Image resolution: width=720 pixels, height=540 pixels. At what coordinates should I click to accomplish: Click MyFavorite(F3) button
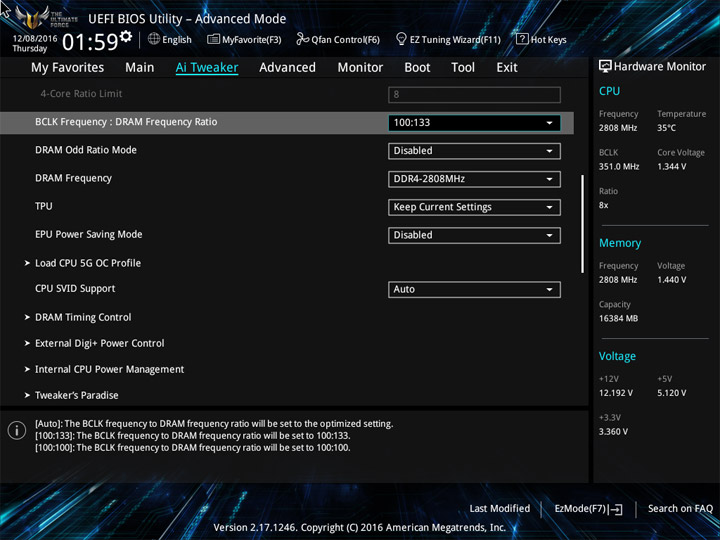pos(244,39)
